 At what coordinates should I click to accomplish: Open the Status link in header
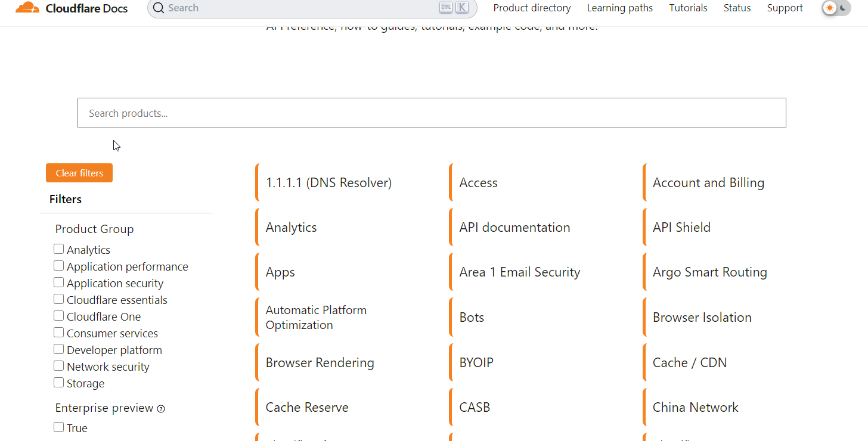tap(737, 8)
